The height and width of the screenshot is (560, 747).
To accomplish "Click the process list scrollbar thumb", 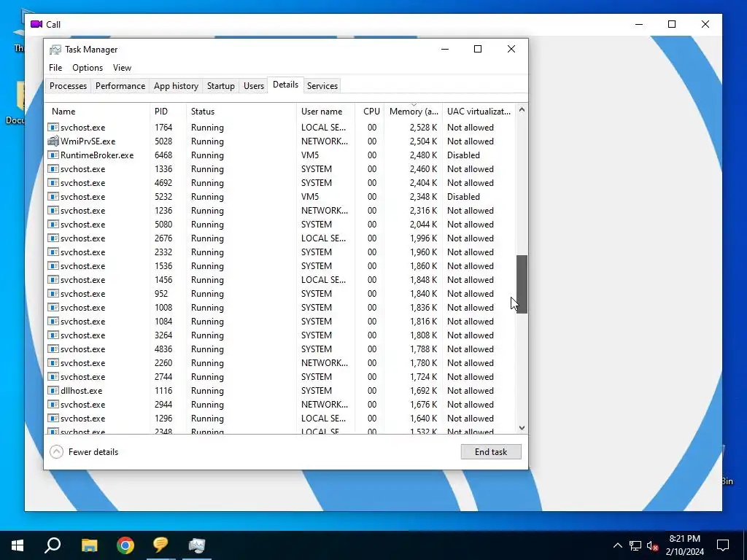I will 522,284.
